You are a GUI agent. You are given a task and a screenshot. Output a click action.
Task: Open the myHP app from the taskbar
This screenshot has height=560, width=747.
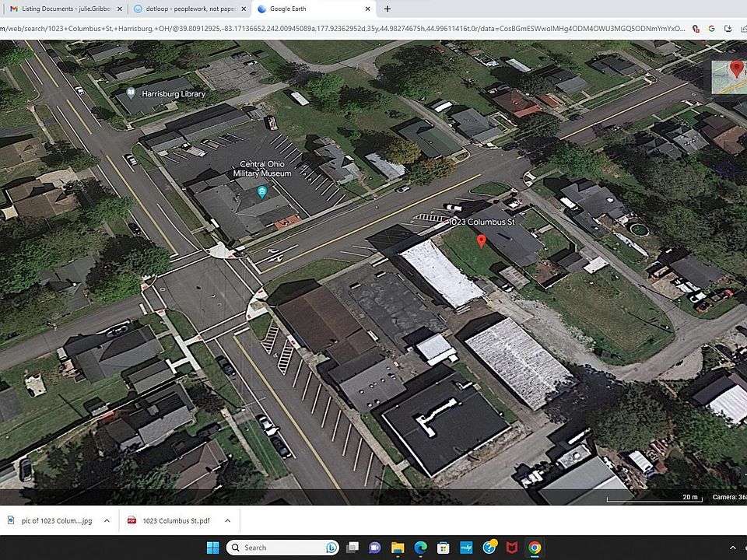[466, 548]
